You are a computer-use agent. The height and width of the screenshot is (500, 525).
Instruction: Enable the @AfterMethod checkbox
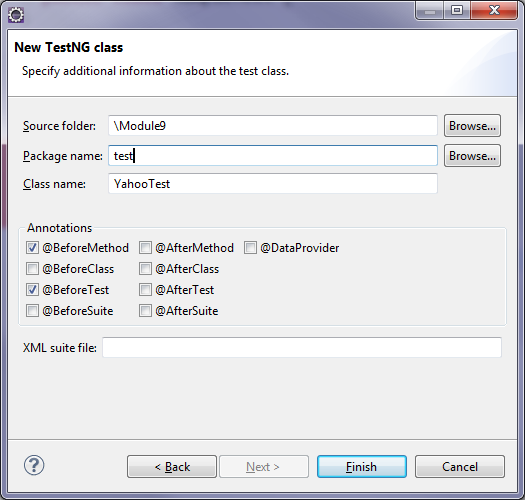tap(145, 248)
